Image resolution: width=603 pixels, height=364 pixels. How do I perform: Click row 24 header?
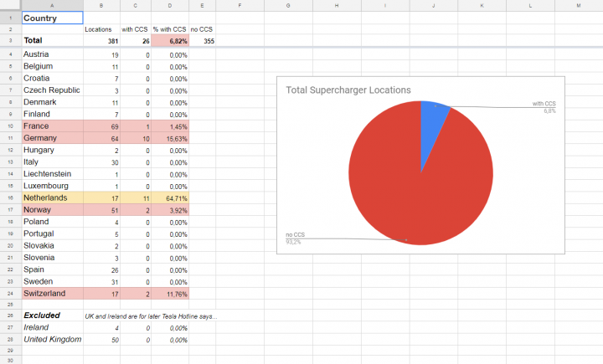coord(10,293)
